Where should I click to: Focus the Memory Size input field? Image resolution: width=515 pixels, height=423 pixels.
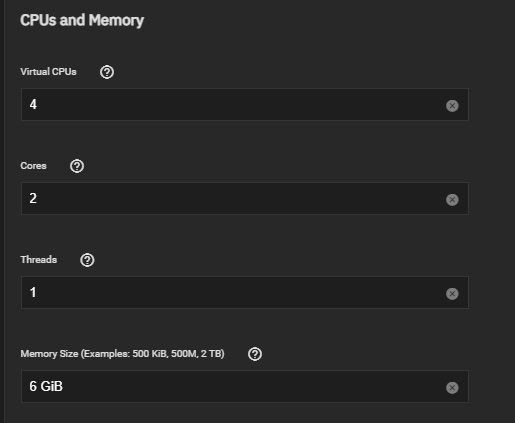[245, 386]
